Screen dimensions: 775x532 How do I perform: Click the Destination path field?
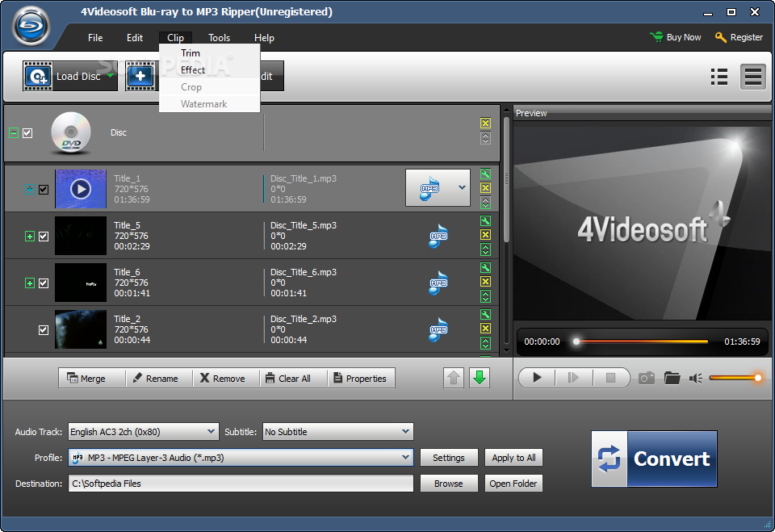241,483
